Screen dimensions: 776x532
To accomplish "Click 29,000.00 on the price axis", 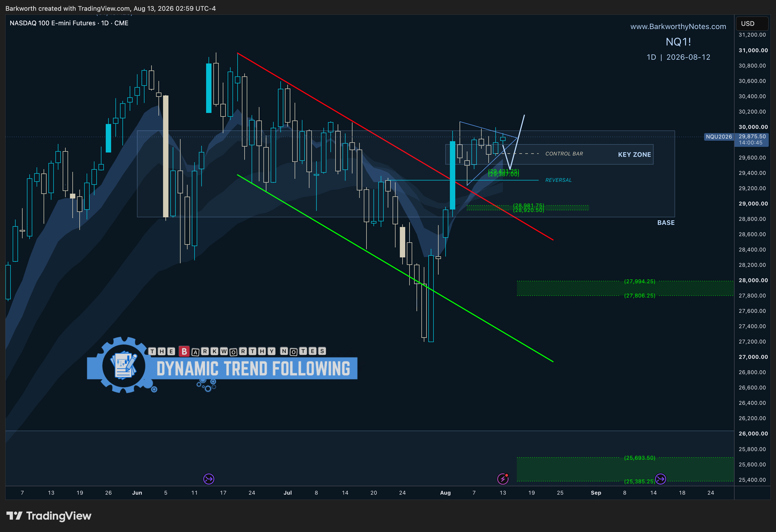I will tap(753, 204).
